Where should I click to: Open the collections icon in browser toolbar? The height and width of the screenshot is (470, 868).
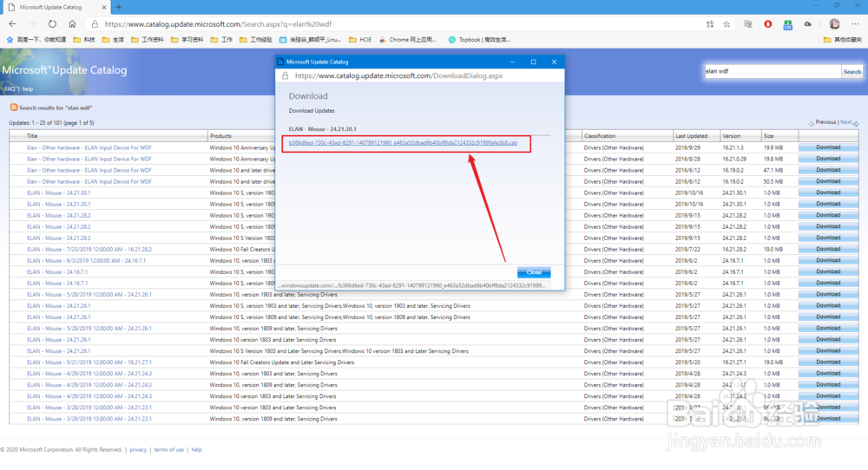748,23
